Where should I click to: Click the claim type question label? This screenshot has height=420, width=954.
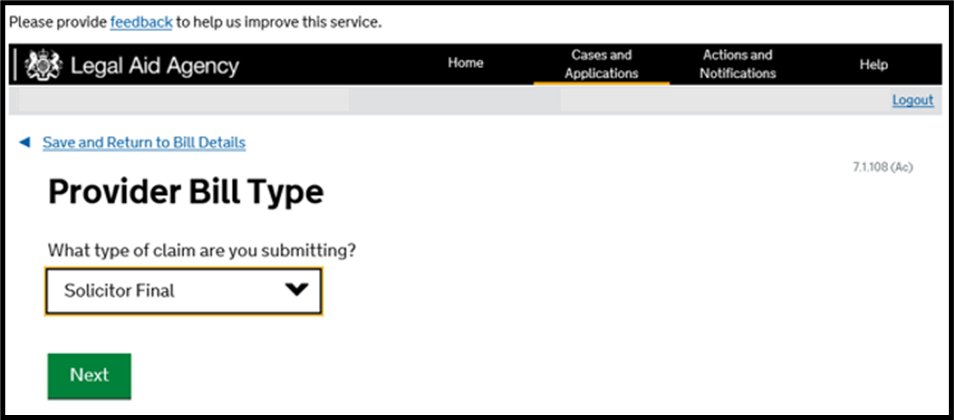click(x=202, y=250)
